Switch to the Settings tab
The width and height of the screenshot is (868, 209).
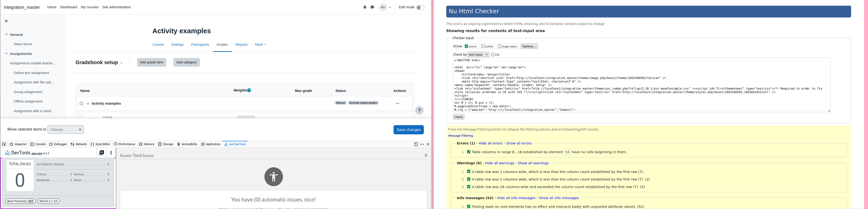tap(177, 45)
